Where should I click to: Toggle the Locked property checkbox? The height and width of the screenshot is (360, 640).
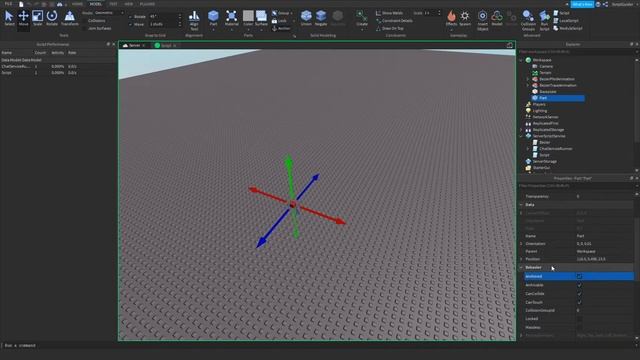pos(579,318)
